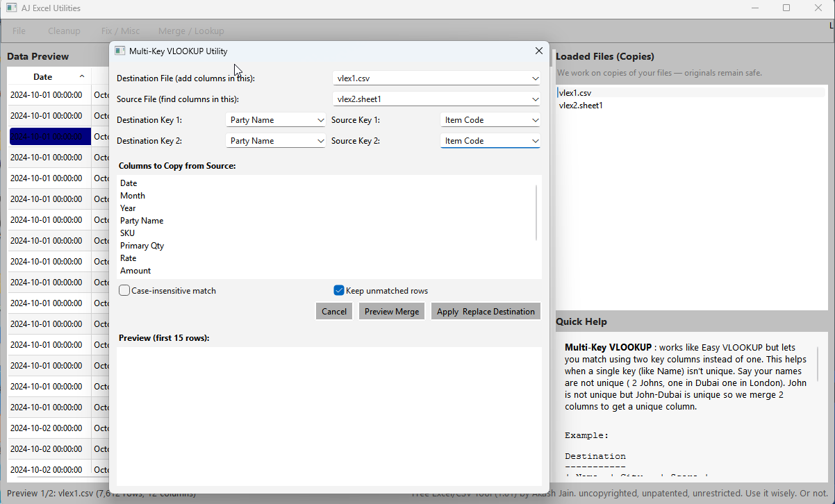Screen dimensions: 835x504
Task: Enable case-insensitive match
Action: pyautogui.click(x=124, y=290)
